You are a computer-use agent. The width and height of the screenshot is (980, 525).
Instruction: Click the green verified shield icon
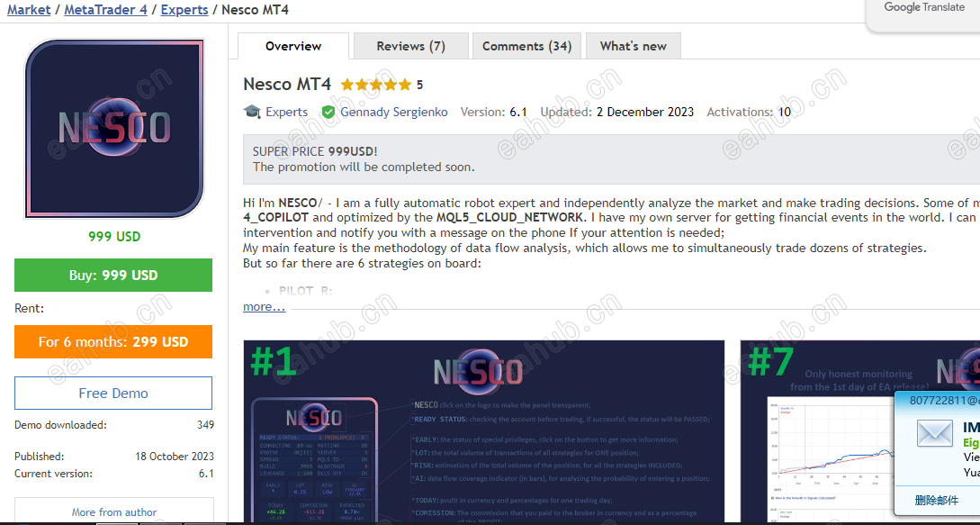(x=328, y=112)
